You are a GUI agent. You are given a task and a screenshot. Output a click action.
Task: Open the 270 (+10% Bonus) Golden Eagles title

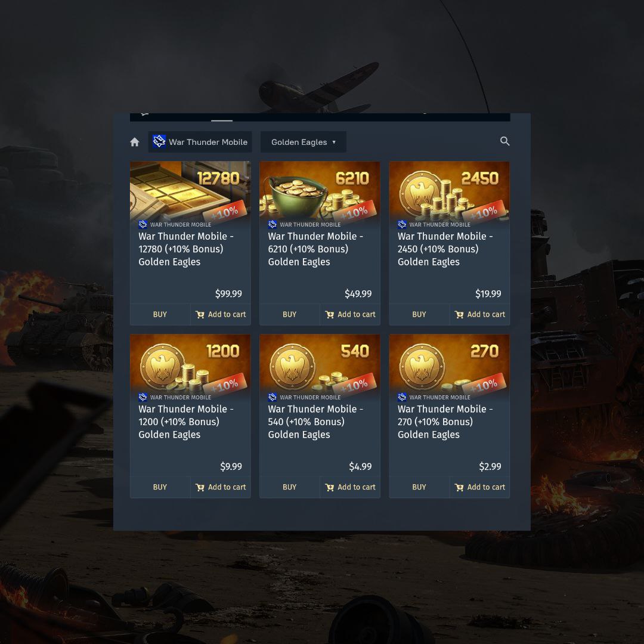(x=445, y=422)
